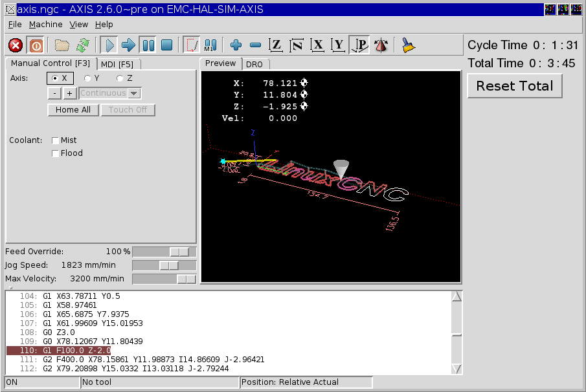Switch to perspective view P
This screenshot has height=392, width=586.
(359, 45)
